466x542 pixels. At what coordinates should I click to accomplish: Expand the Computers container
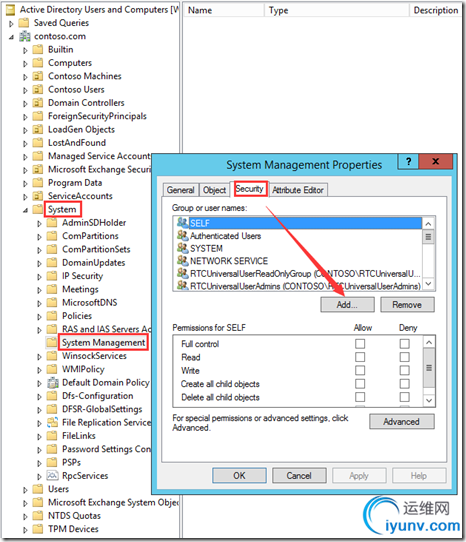point(25,64)
